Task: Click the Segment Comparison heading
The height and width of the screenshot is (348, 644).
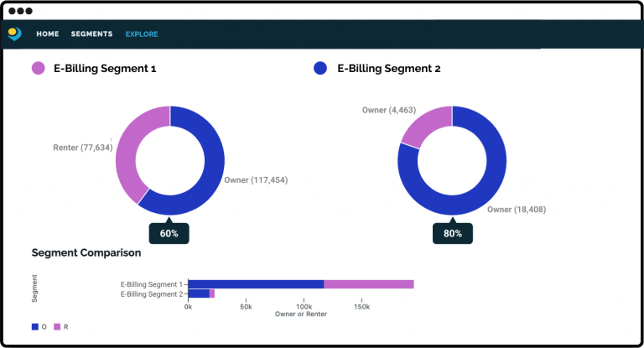Action: pyautogui.click(x=86, y=252)
